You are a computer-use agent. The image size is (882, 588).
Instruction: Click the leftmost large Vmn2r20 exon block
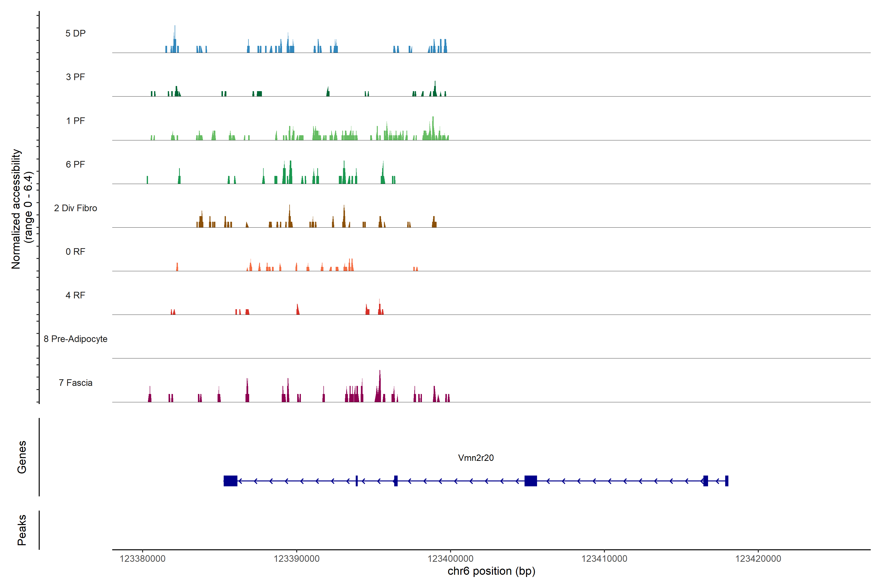(x=230, y=481)
